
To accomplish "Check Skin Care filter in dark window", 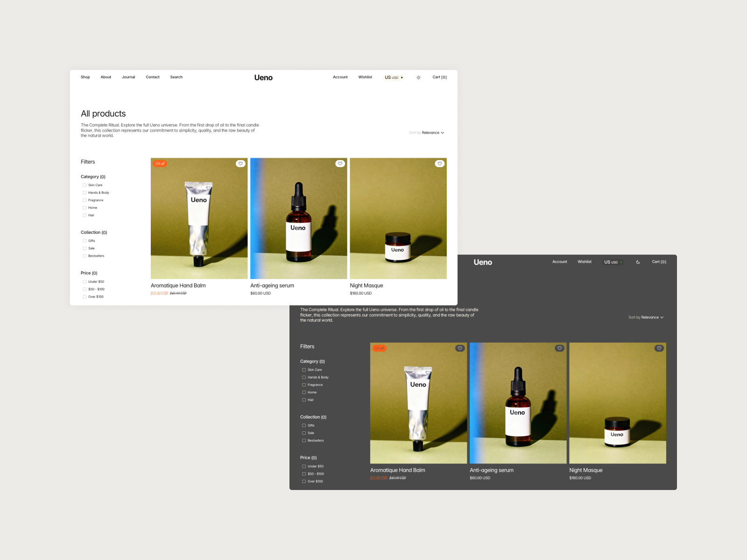I will [304, 370].
